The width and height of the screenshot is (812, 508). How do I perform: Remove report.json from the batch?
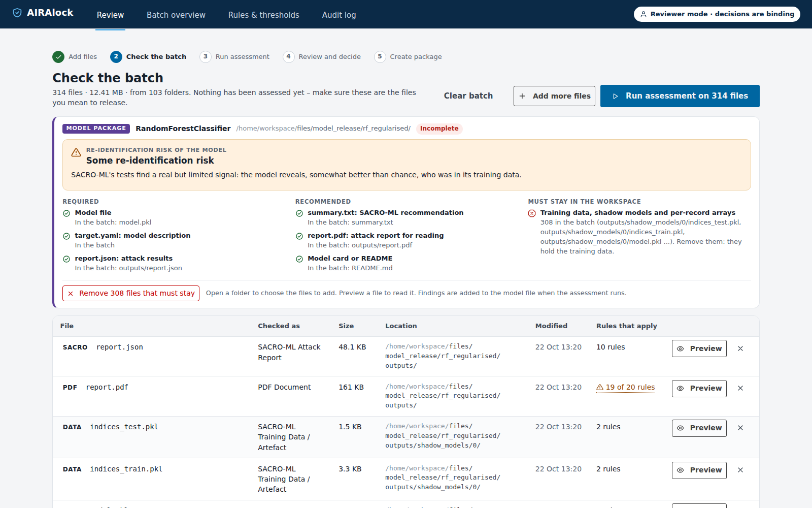pyautogui.click(x=740, y=348)
